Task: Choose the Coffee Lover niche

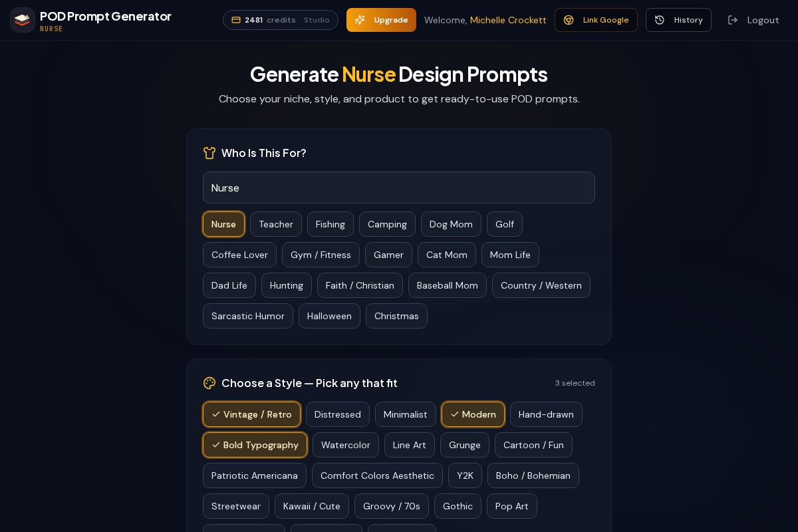Action: 239,255
